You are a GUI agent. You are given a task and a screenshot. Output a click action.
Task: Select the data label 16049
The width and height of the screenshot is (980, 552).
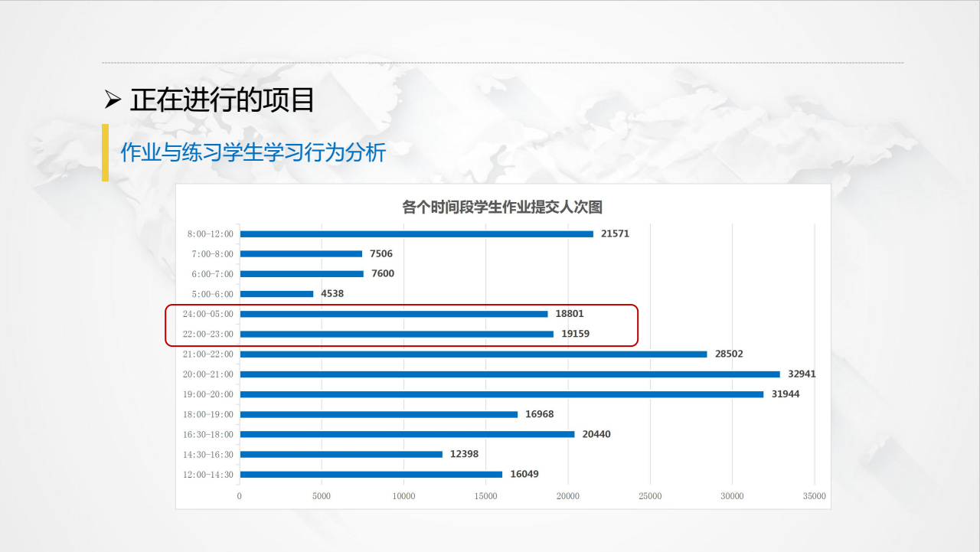click(x=524, y=475)
